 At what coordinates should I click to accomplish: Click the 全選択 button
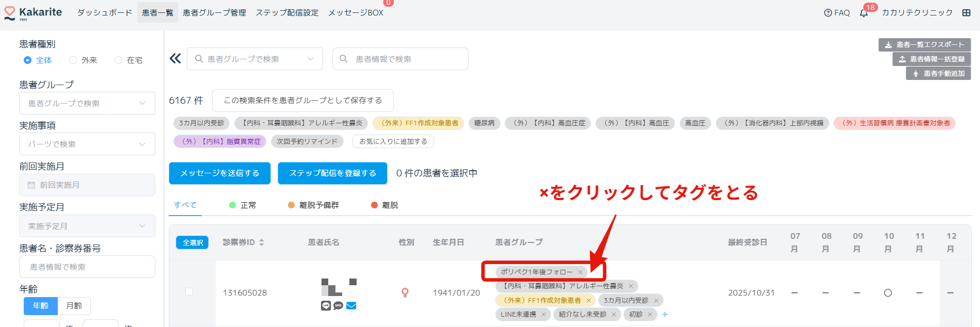point(192,242)
